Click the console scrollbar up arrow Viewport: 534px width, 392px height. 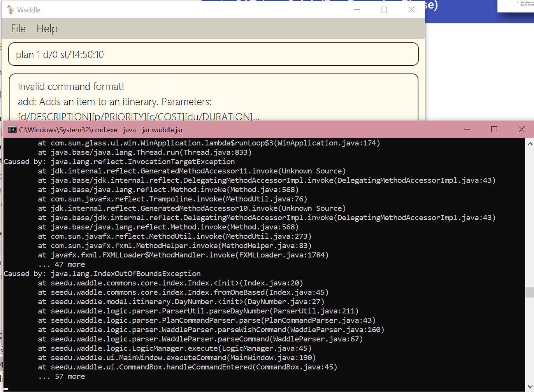pos(530,143)
